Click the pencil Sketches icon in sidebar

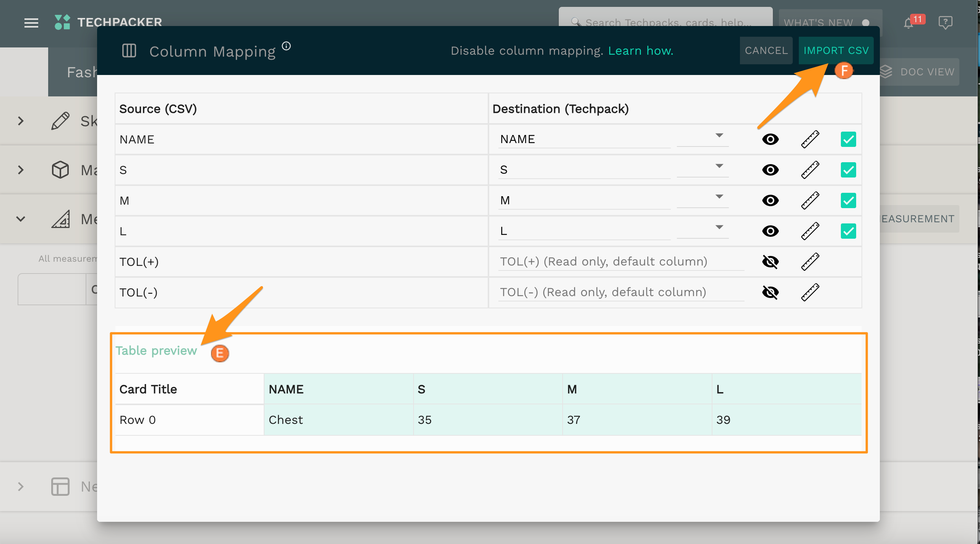(60, 121)
